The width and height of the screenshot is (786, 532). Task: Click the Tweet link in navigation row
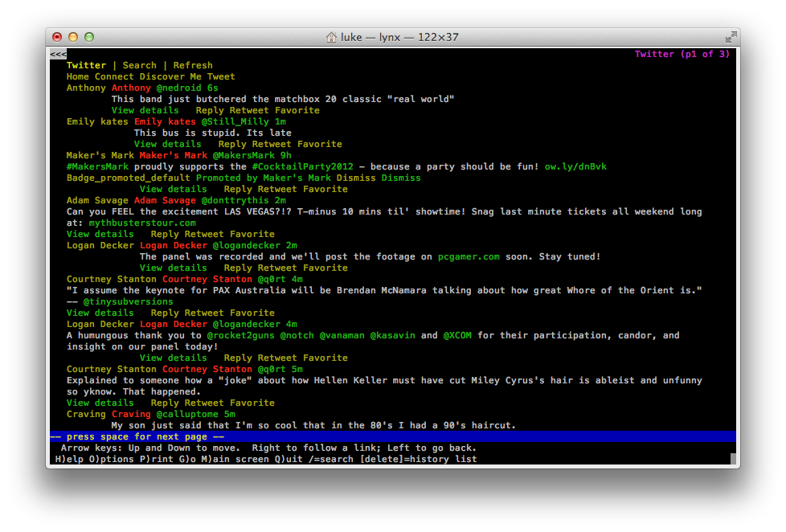coord(221,77)
